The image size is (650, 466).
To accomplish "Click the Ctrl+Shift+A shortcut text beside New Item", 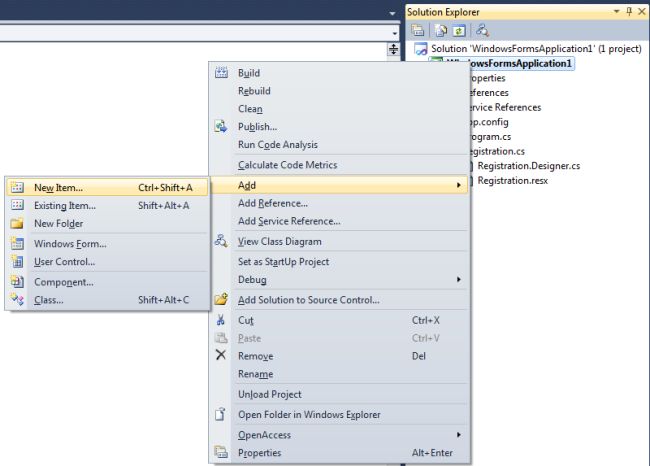I will click(x=165, y=188).
